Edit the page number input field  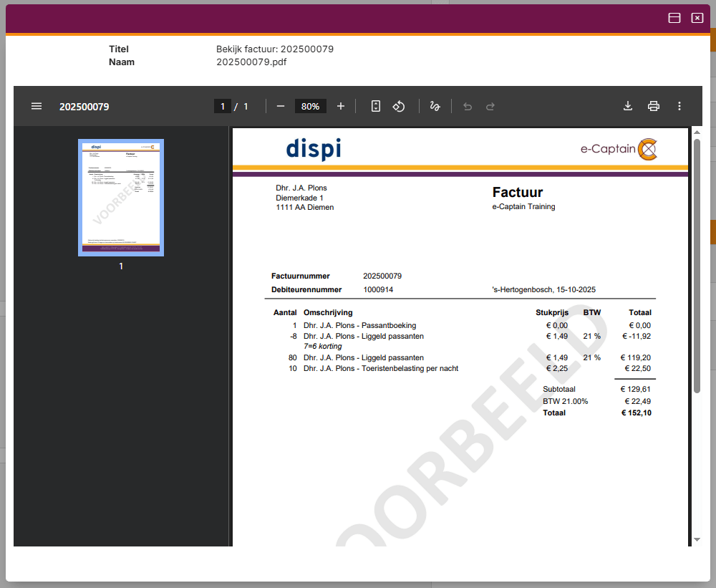click(222, 105)
